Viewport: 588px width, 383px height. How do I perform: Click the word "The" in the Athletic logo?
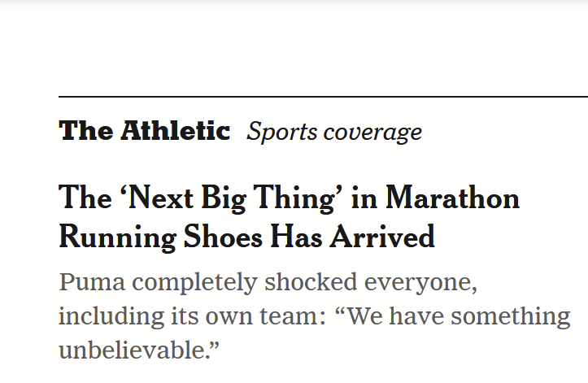point(85,131)
